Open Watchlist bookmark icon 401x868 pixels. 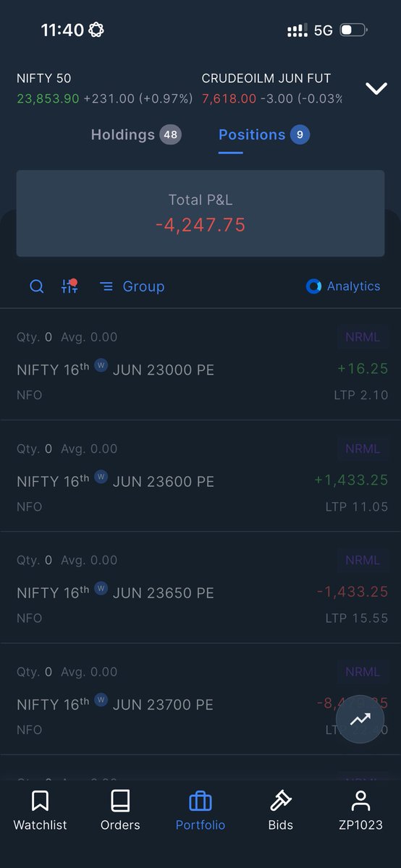[x=40, y=801]
